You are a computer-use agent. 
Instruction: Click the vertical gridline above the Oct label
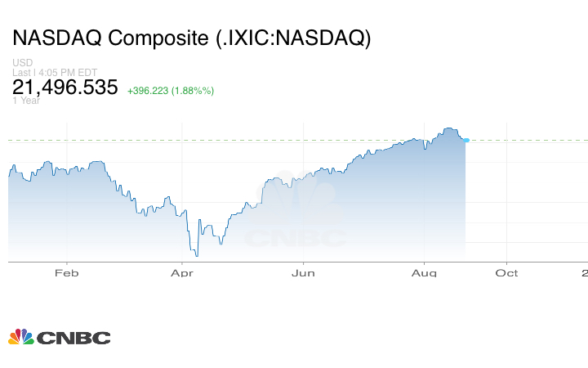click(507, 196)
